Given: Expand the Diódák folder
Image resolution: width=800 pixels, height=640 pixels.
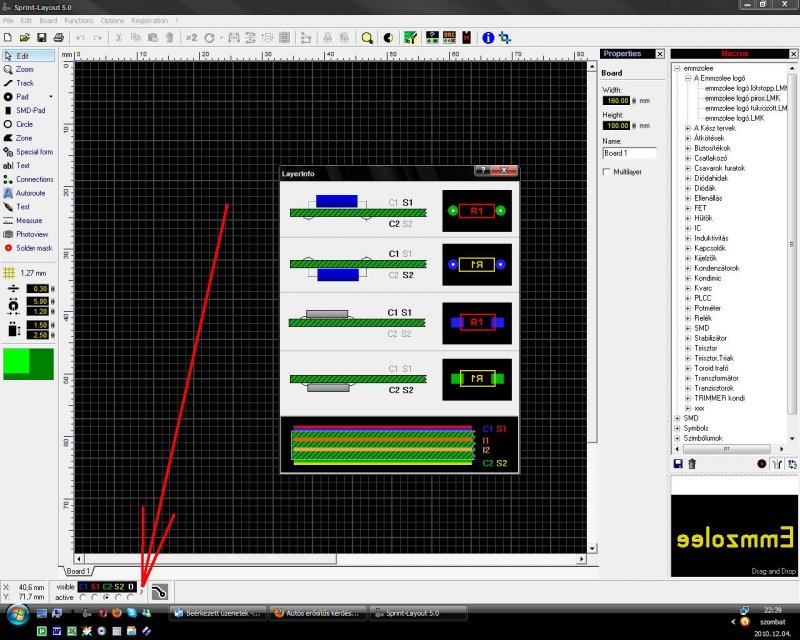Looking at the screenshot, I should (x=688, y=188).
